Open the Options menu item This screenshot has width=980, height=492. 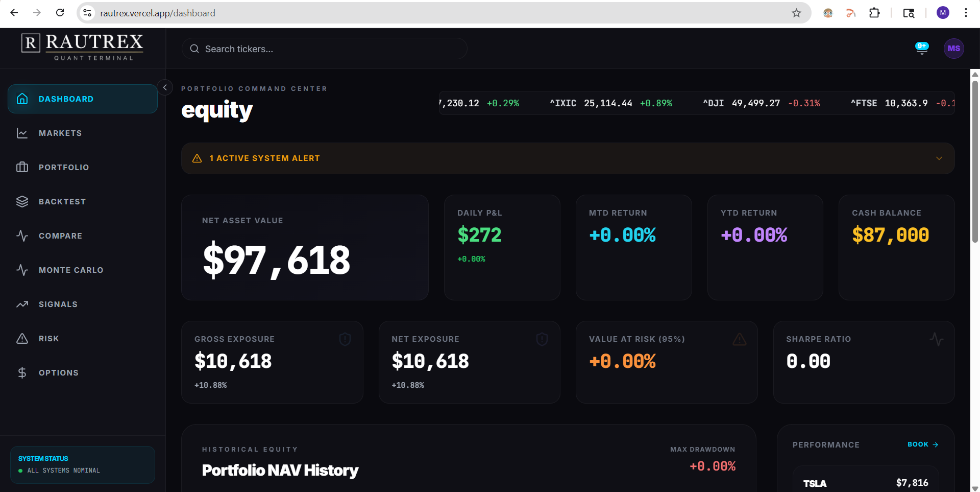tap(83, 372)
